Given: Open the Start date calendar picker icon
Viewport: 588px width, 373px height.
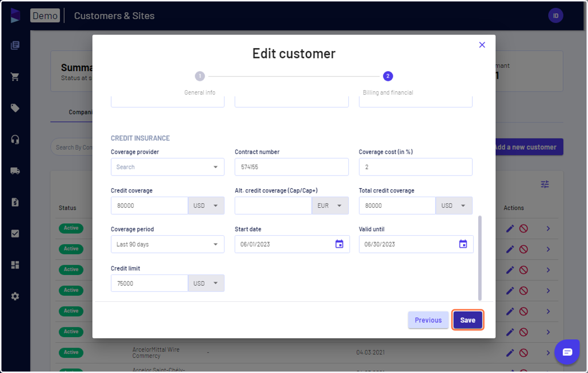Looking at the screenshot, I should click(x=339, y=244).
